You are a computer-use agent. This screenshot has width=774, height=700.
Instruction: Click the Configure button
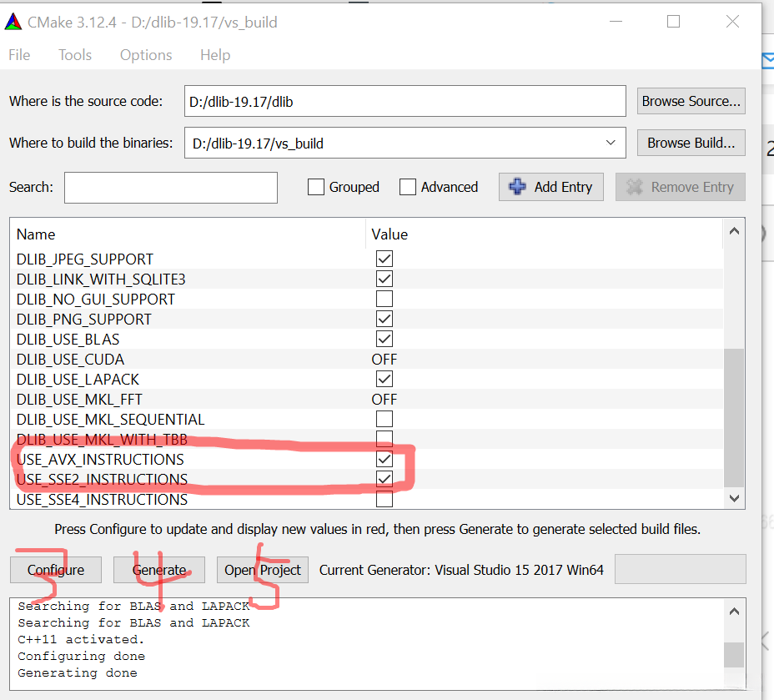[56, 570]
